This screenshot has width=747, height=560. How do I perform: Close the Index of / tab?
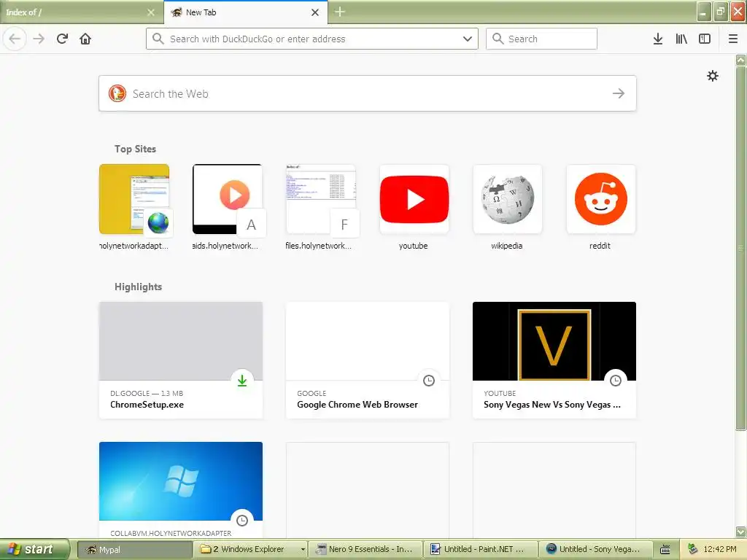[151, 12]
